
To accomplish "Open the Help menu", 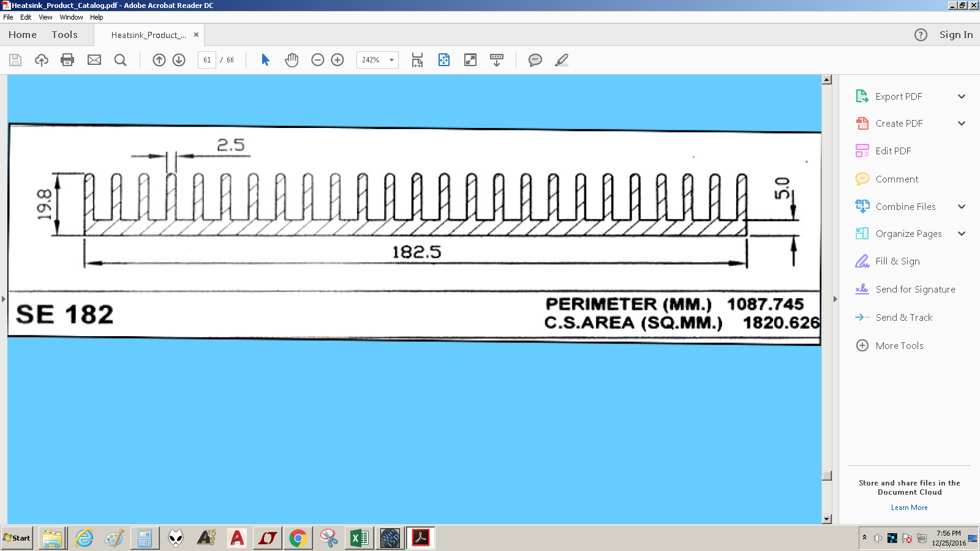I will [x=97, y=17].
